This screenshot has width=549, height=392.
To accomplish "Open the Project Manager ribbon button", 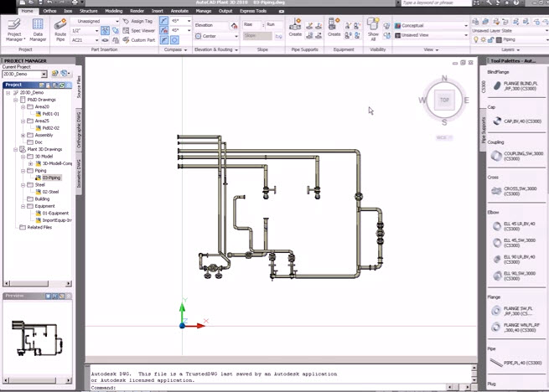I will pyautogui.click(x=14, y=30).
